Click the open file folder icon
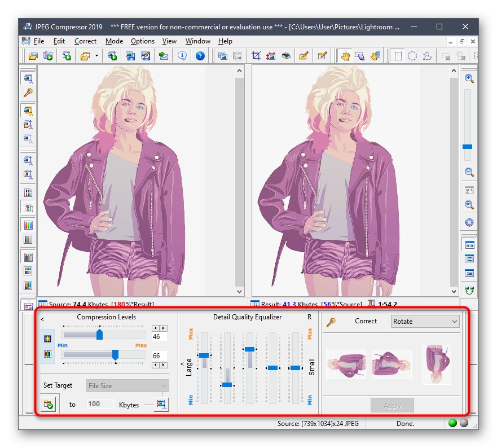The width and height of the screenshot is (497, 448). pyautogui.click(x=33, y=56)
